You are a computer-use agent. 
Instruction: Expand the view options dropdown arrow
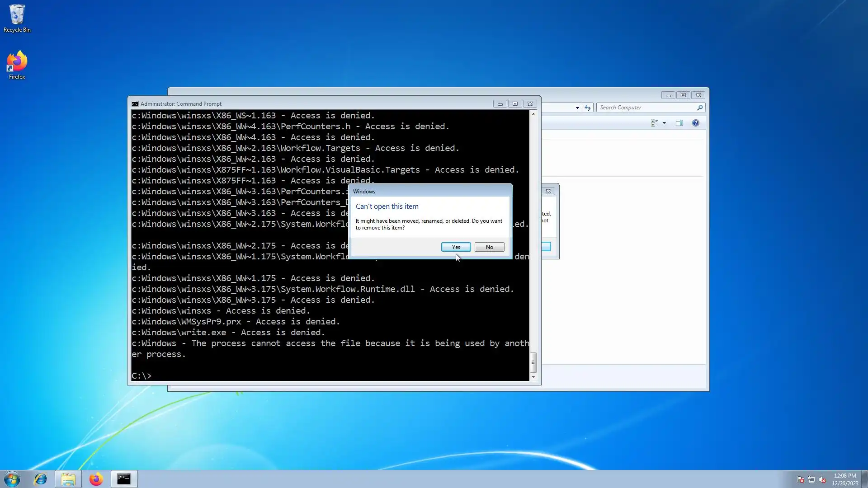pos(664,123)
